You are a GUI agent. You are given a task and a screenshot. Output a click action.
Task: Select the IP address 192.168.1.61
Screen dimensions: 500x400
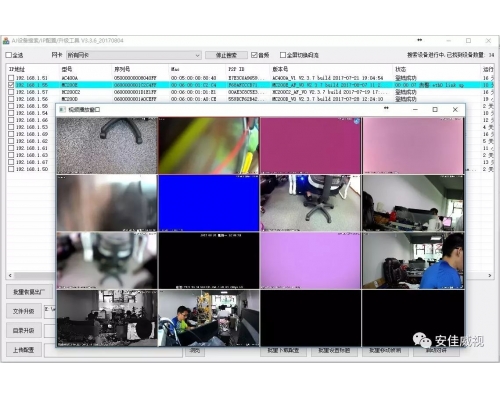pyautogui.click(x=32, y=148)
